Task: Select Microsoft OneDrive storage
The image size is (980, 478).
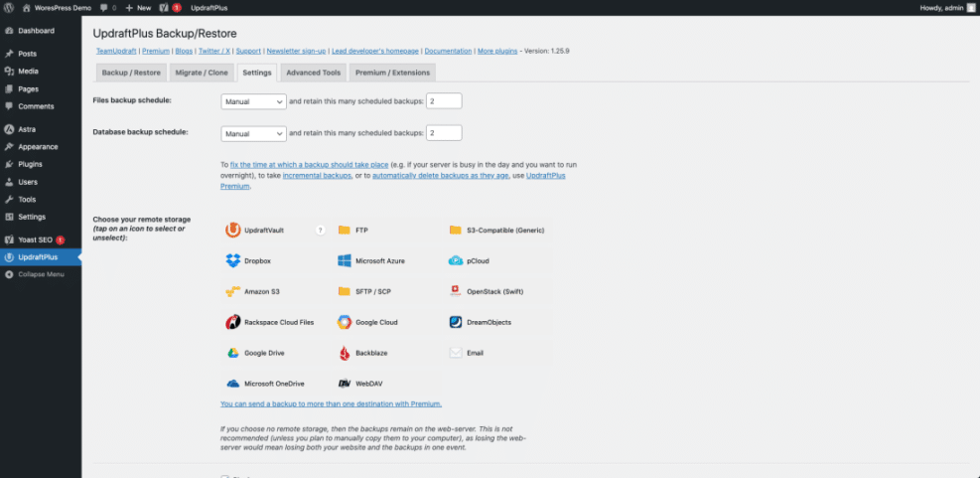Action: 276,384
